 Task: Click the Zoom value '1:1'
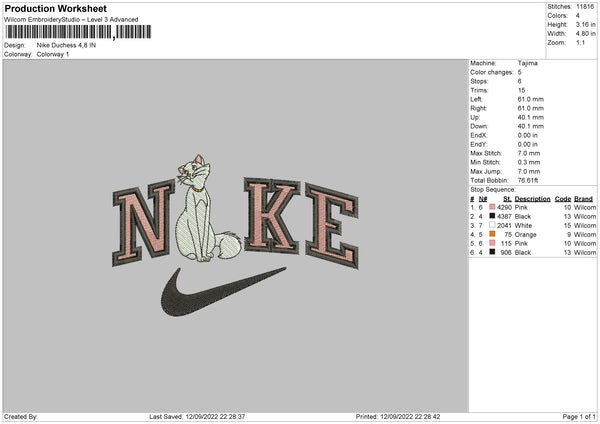coord(580,42)
